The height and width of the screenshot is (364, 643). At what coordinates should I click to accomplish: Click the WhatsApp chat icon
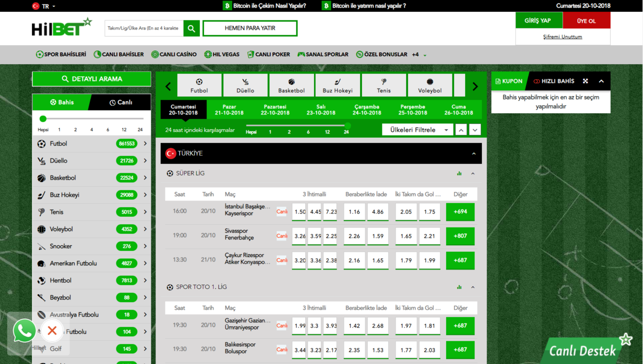(x=24, y=330)
